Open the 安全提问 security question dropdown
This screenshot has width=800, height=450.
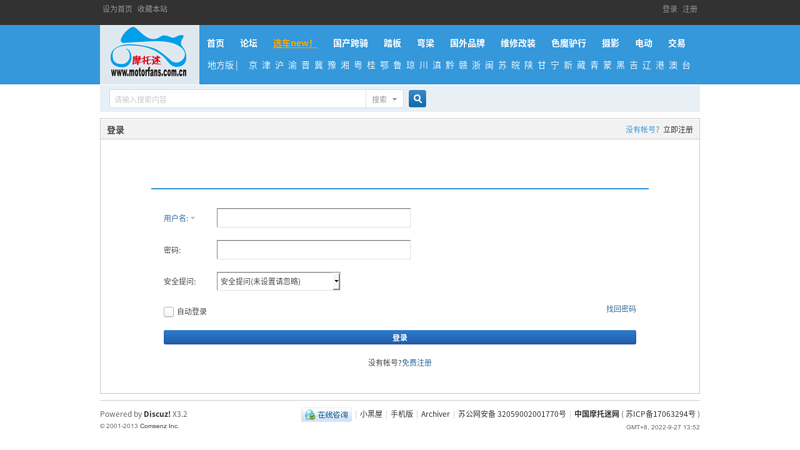point(278,281)
